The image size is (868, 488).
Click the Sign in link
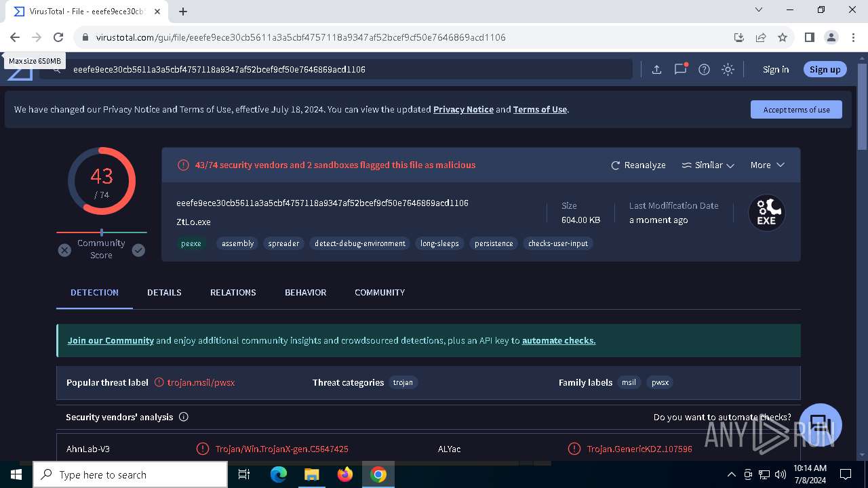(x=776, y=69)
